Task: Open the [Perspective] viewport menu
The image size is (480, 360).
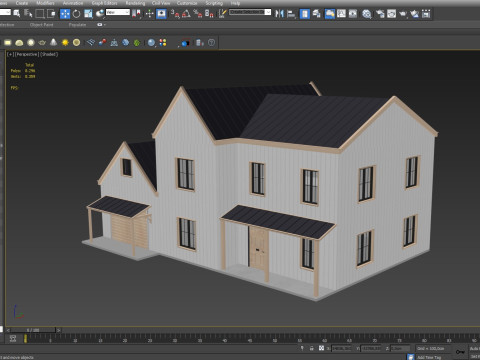Action: [x=27, y=54]
